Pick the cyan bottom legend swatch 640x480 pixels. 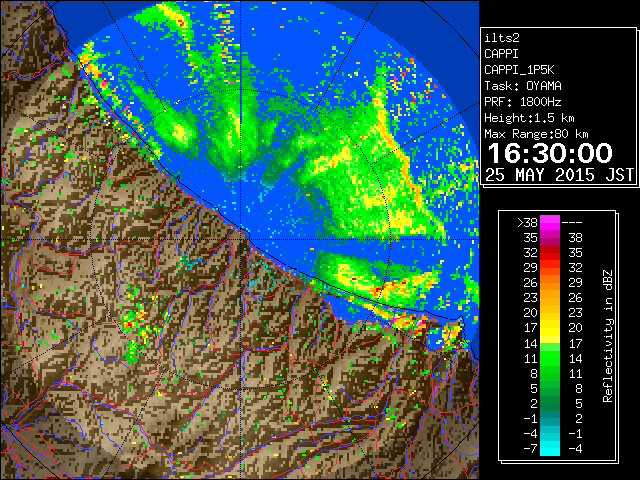(550, 449)
